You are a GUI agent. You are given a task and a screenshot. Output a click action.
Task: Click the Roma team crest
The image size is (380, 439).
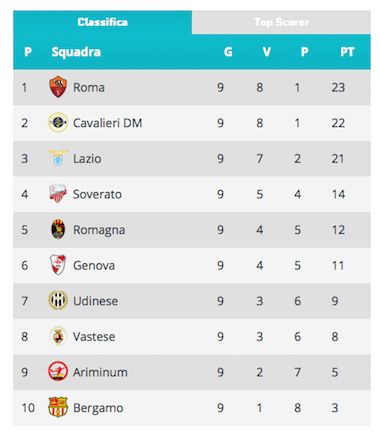58,87
